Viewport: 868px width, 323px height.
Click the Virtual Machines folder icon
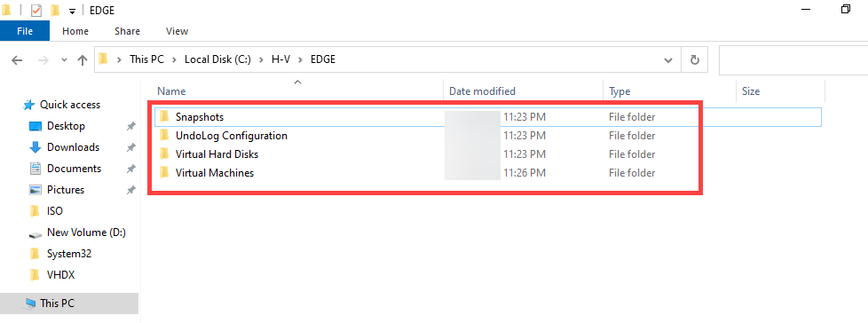(x=164, y=172)
